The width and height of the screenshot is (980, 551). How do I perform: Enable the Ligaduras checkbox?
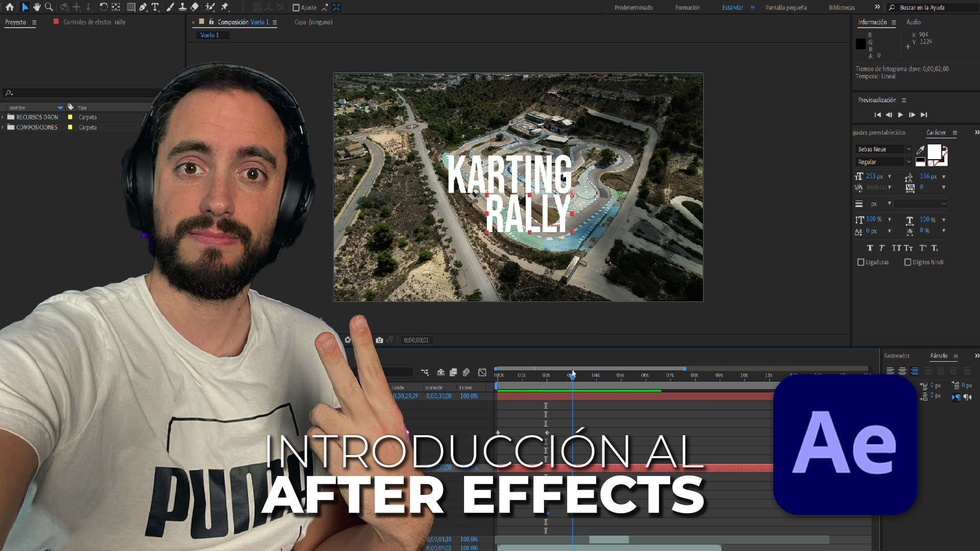pyautogui.click(x=861, y=262)
